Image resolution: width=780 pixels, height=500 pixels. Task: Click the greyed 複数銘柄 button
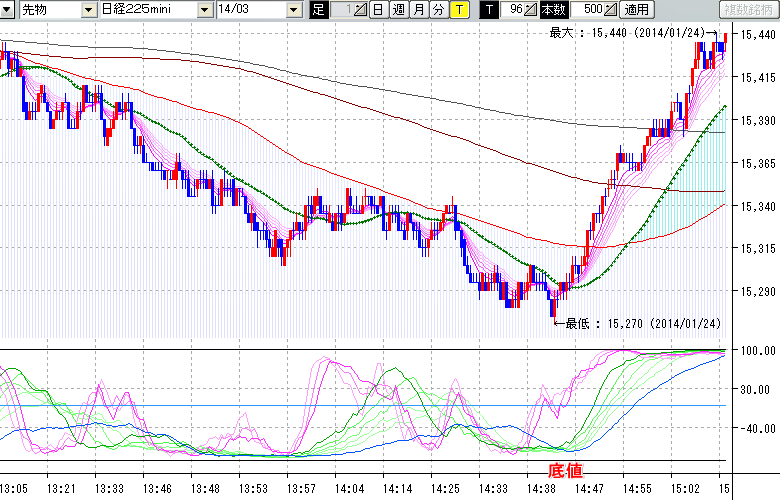coord(748,10)
